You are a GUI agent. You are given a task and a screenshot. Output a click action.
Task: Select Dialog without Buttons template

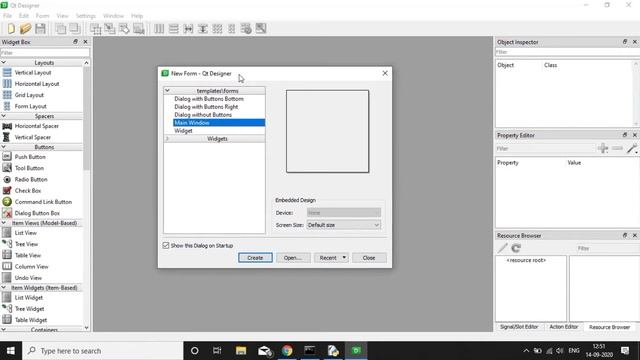click(203, 115)
